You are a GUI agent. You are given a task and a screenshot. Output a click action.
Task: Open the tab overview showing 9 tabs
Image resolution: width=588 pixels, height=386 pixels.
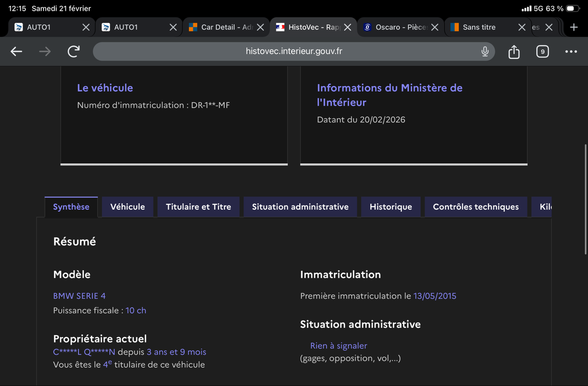542,51
